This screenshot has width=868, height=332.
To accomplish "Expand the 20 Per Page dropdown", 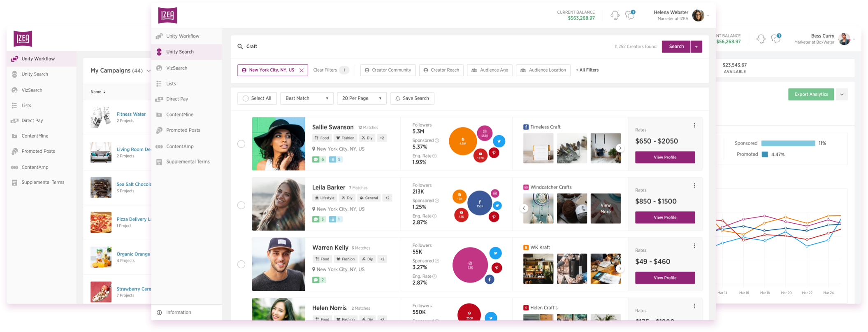I will pos(361,98).
